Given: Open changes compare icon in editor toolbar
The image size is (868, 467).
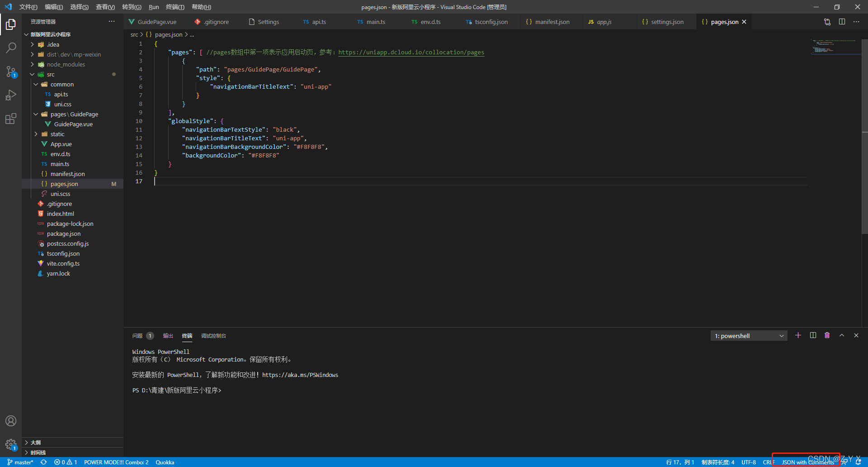Looking at the screenshot, I should (827, 22).
